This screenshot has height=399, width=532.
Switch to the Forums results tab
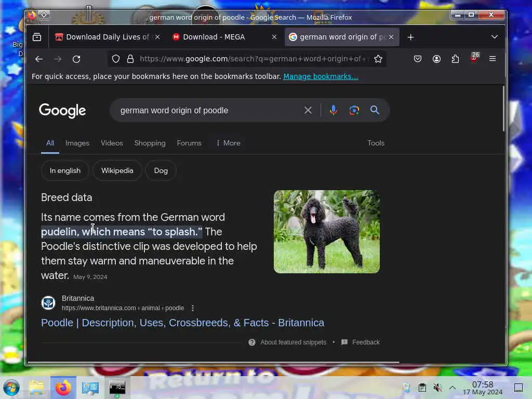(189, 143)
